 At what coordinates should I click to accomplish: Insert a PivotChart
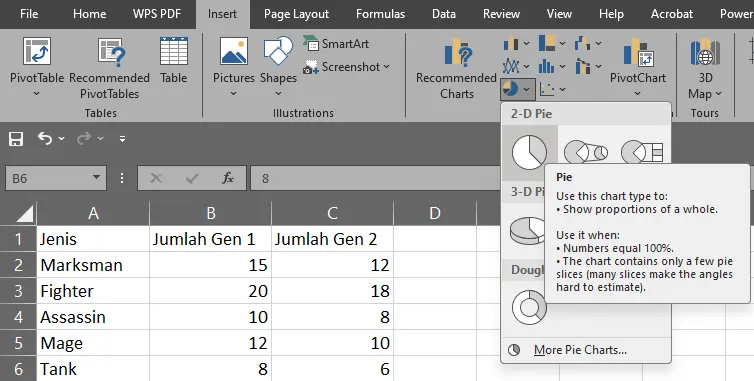(638, 67)
